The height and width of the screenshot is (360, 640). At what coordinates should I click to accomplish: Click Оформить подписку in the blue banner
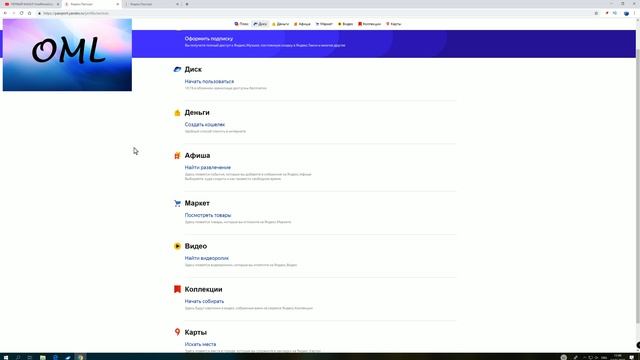click(209, 38)
